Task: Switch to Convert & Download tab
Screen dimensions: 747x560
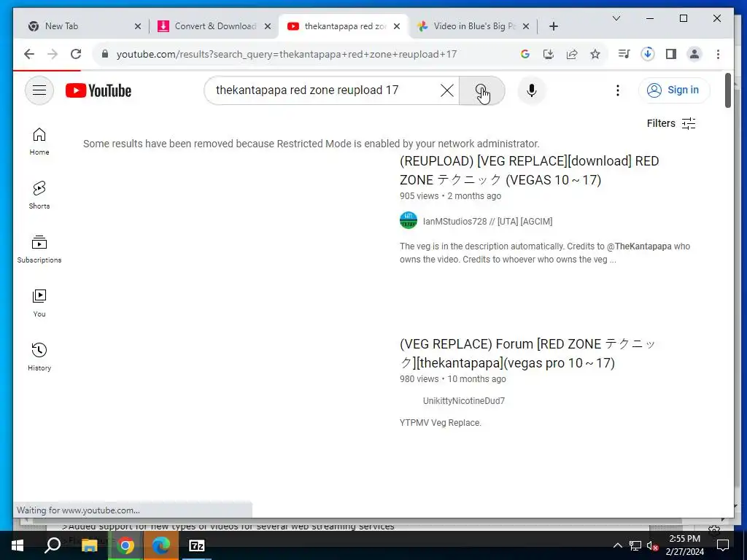Action: pyautogui.click(x=215, y=26)
